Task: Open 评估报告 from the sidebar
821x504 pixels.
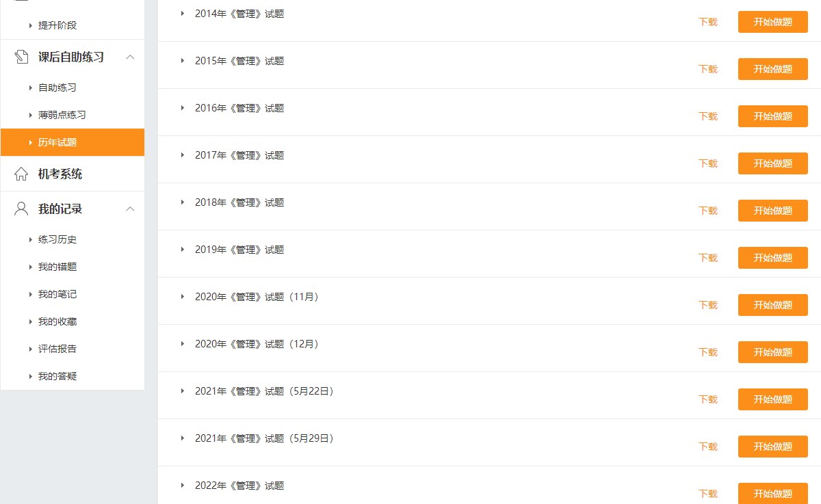Action: (57, 349)
